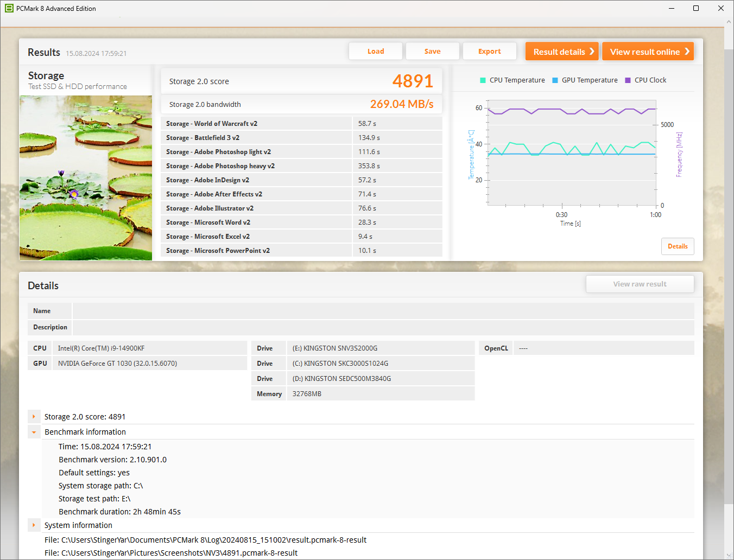Click the CPU Temperature legend color square
The width and height of the screenshot is (734, 560).
(x=483, y=80)
